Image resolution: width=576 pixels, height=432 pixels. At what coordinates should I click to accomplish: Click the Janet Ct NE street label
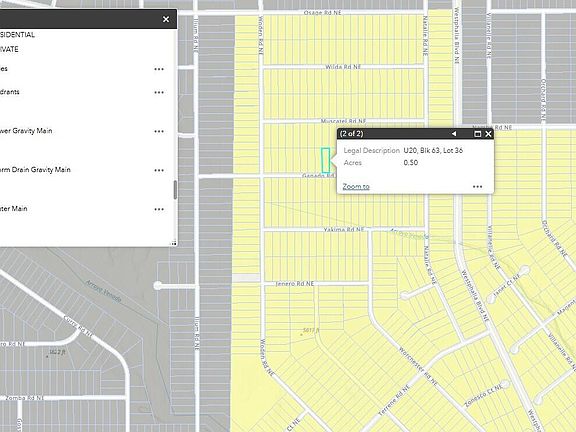coord(507,285)
